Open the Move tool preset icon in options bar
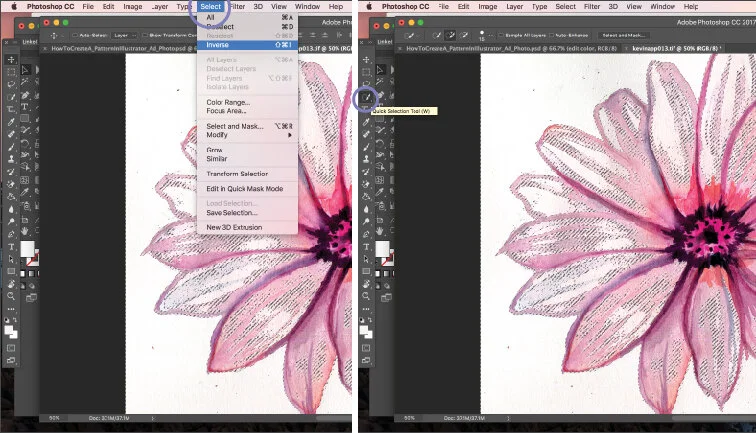This screenshot has height=433, width=756. (x=54, y=36)
